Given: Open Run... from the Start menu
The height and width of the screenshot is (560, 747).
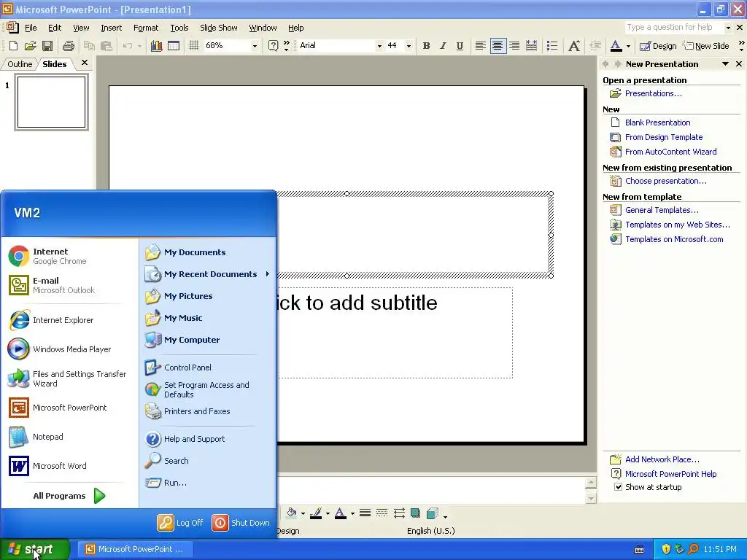Looking at the screenshot, I should [207, 483].
